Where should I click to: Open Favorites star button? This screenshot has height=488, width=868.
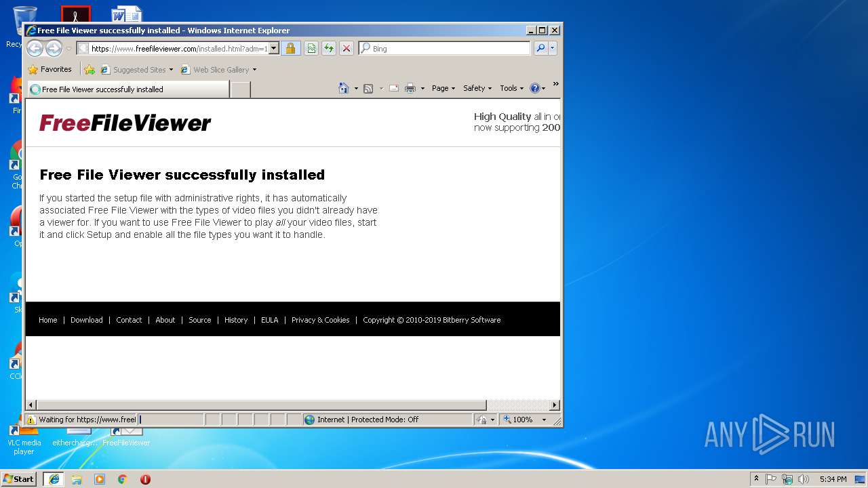(x=50, y=69)
